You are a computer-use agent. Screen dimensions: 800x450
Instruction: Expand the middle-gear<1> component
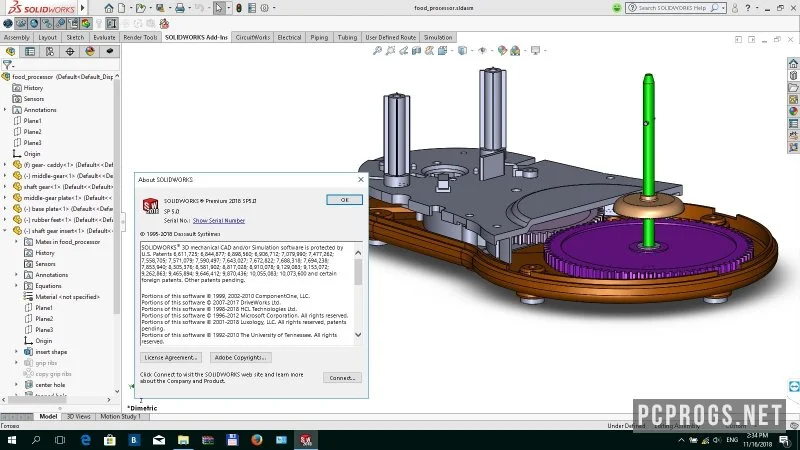(x=5, y=176)
